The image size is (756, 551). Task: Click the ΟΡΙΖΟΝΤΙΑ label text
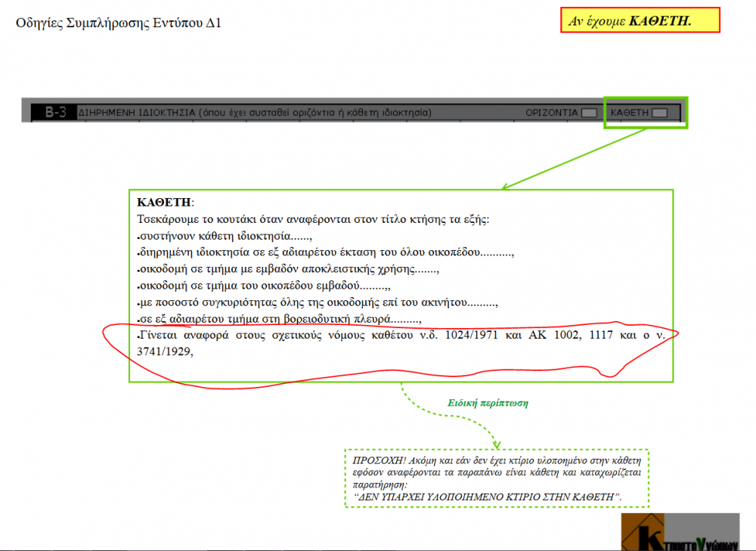(x=551, y=113)
